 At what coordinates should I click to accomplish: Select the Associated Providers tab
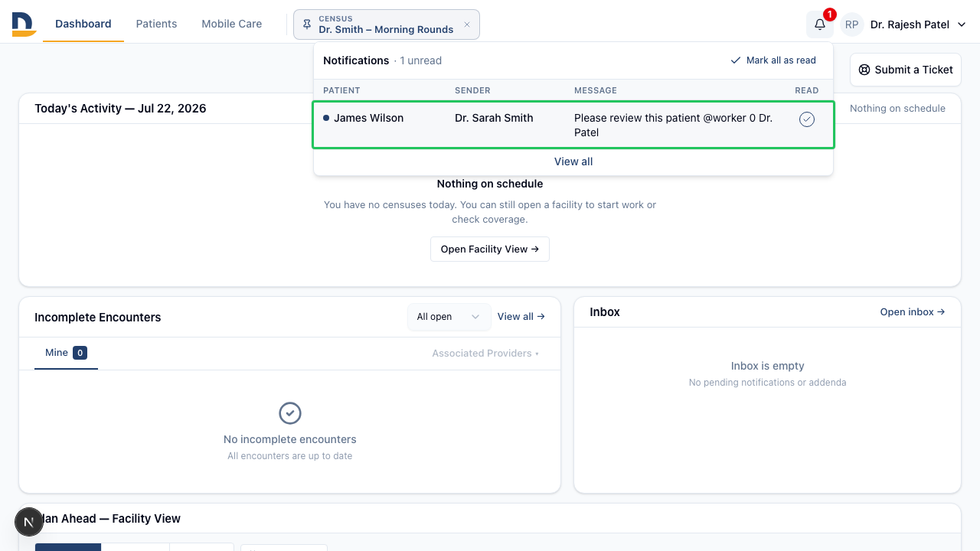click(485, 354)
